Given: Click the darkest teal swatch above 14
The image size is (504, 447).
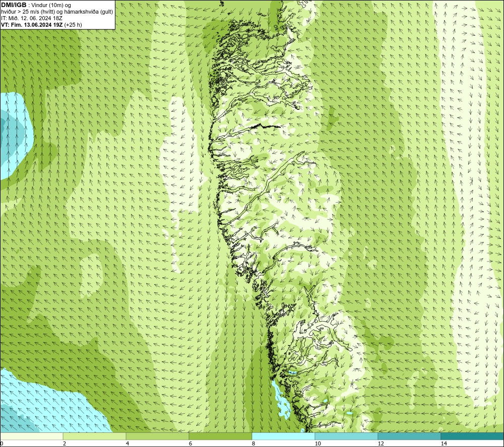Looking at the screenshot, I should point(473,436).
